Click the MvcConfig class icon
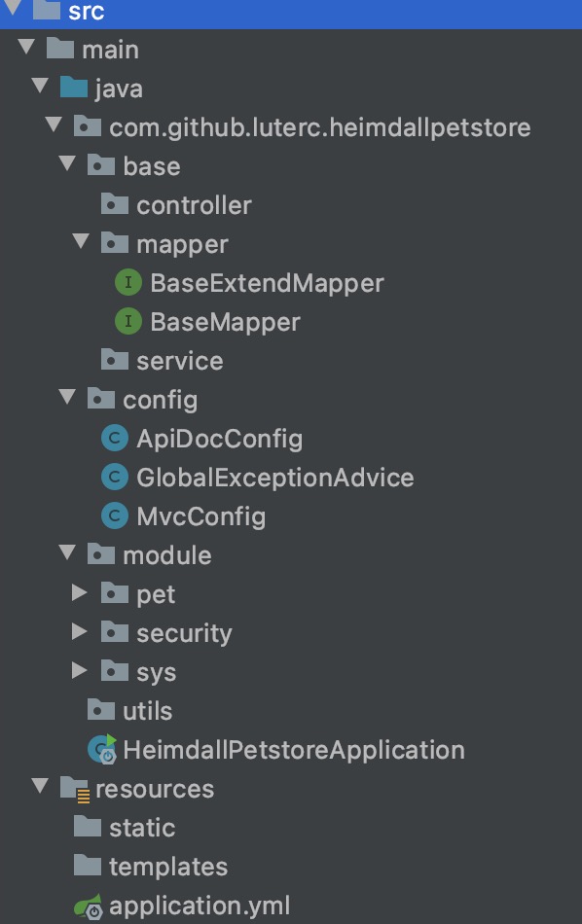The height and width of the screenshot is (924, 582). tap(115, 516)
